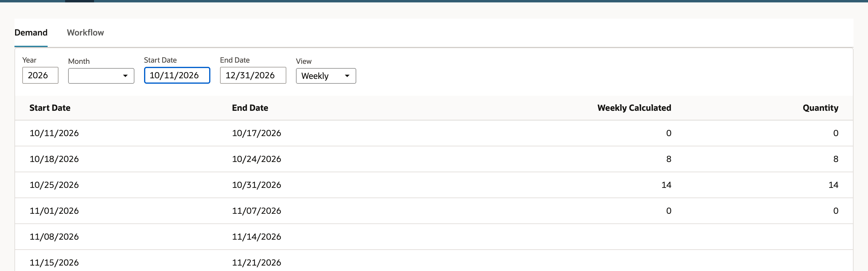Click Weekly Calculated value 8 in 10/18/2026 row

tap(668, 159)
